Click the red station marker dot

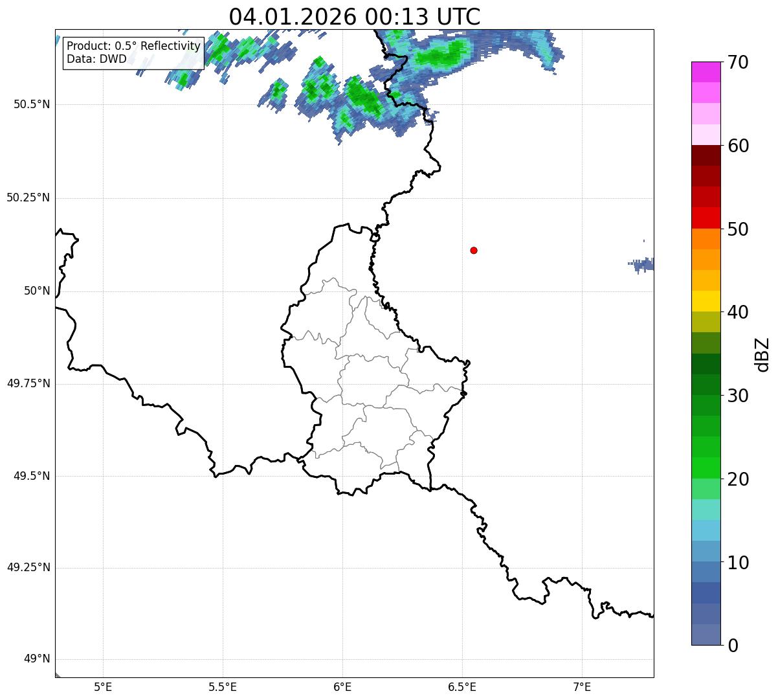point(474,250)
